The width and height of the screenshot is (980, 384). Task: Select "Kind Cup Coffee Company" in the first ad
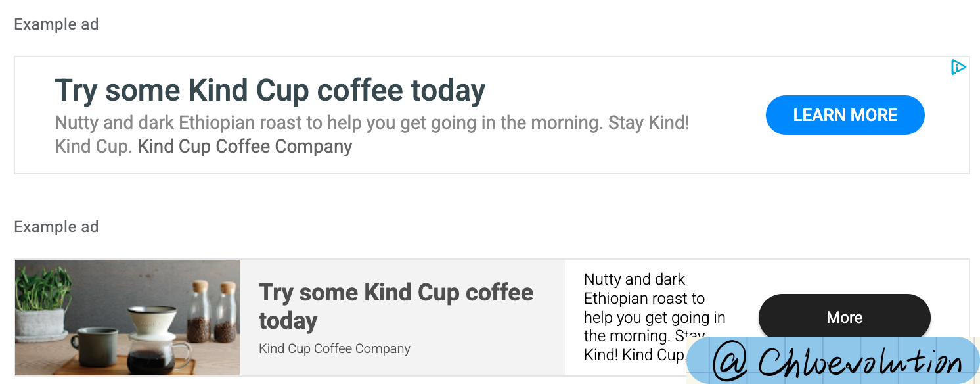point(245,146)
